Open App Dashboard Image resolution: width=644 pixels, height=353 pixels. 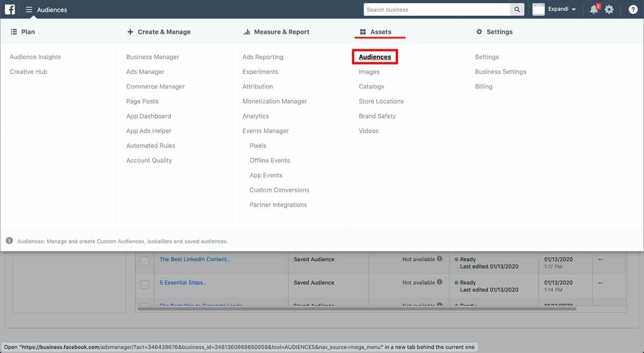(x=149, y=116)
